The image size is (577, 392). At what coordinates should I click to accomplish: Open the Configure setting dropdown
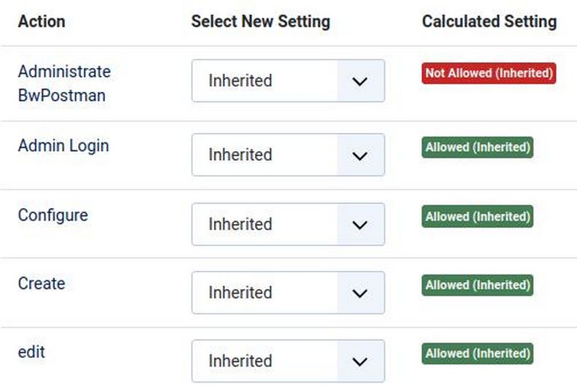pyautogui.click(x=288, y=224)
